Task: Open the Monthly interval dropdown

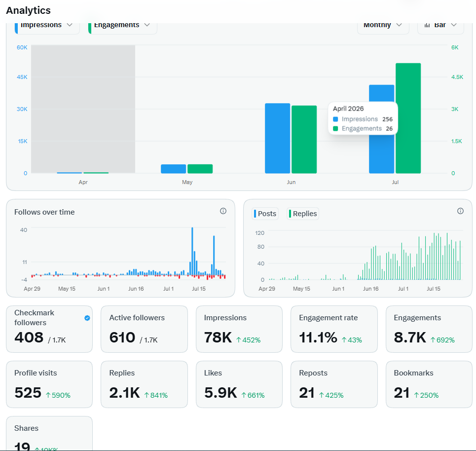Action: [x=383, y=27]
